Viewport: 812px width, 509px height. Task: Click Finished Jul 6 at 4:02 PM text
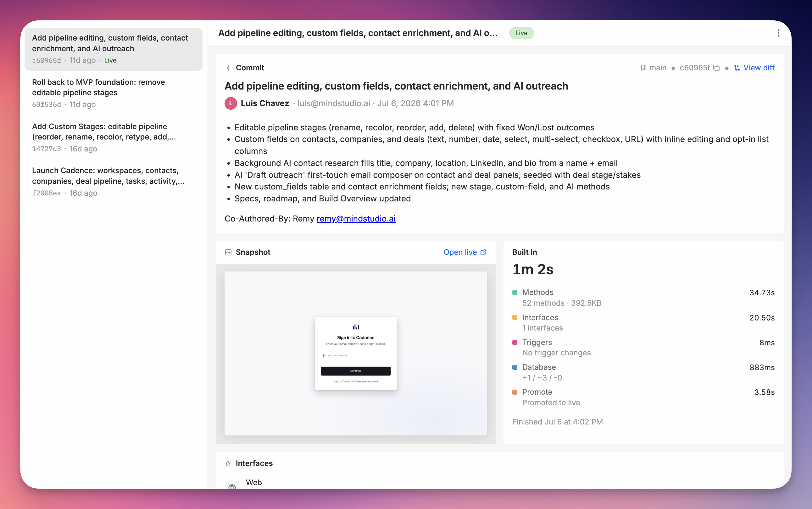tap(557, 422)
